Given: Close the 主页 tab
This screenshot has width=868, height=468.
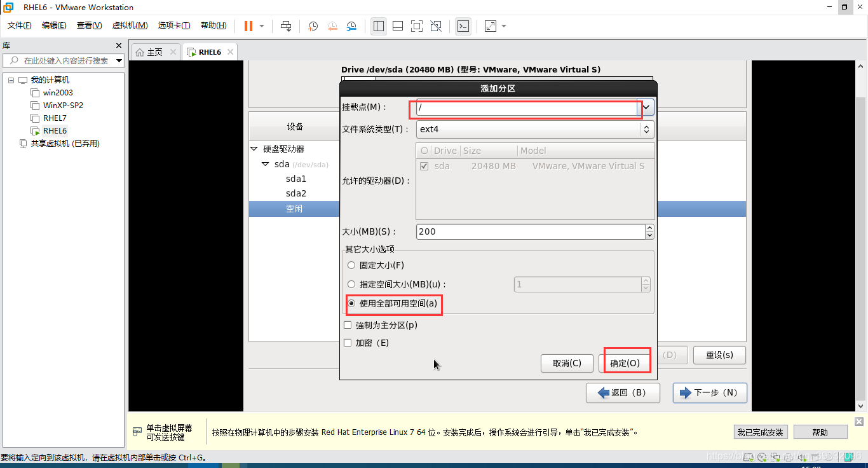Looking at the screenshot, I should click(x=173, y=52).
